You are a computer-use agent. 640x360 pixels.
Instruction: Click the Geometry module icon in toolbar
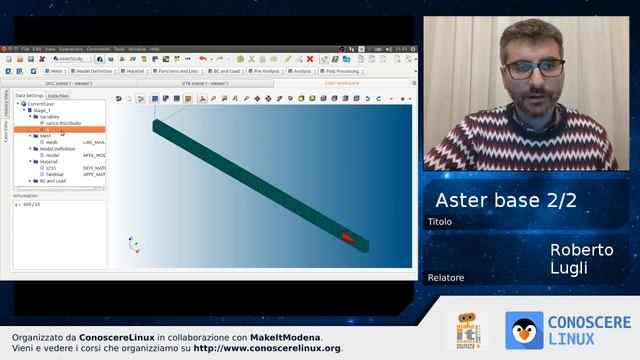tap(111, 59)
